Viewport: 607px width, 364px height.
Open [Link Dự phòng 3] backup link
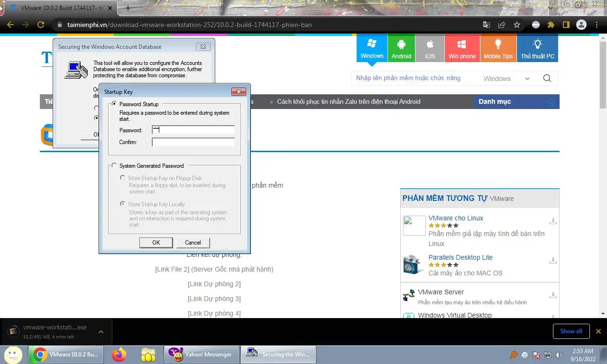point(214,299)
